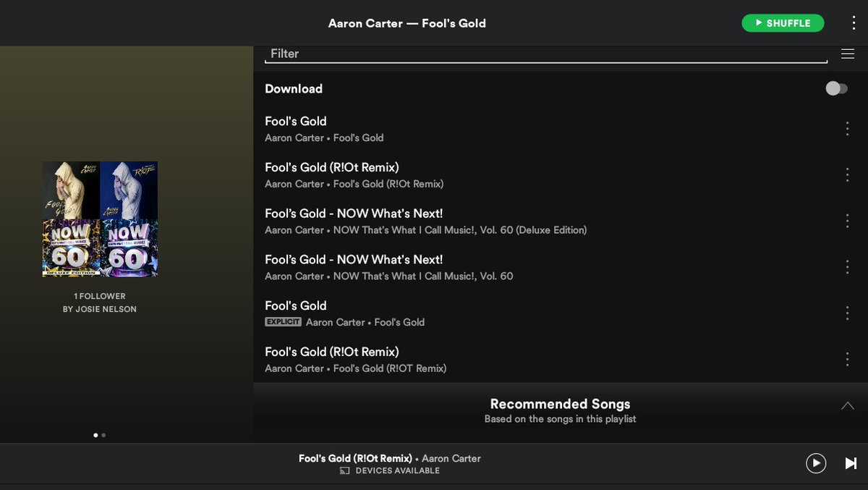Skip to the next track

click(851, 463)
